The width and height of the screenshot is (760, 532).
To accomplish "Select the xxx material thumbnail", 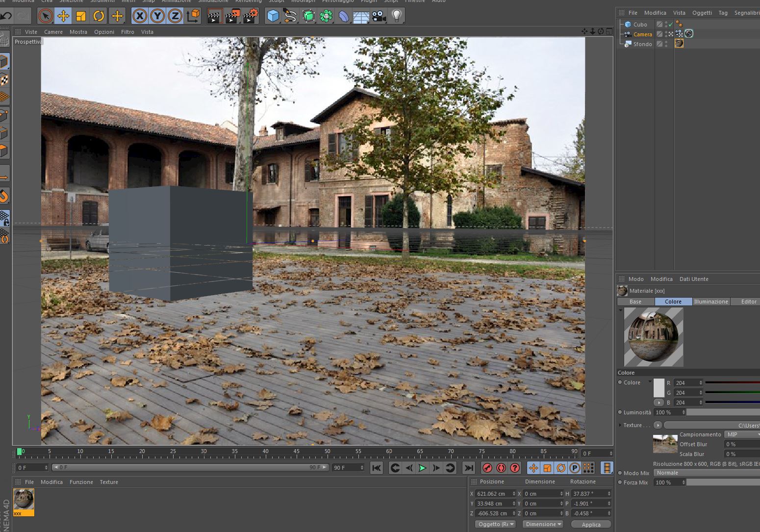I will 24,502.
